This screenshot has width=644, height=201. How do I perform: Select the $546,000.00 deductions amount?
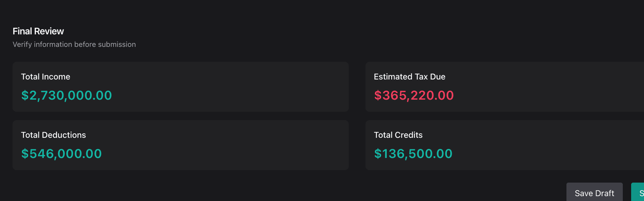click(x=62, y=154)
